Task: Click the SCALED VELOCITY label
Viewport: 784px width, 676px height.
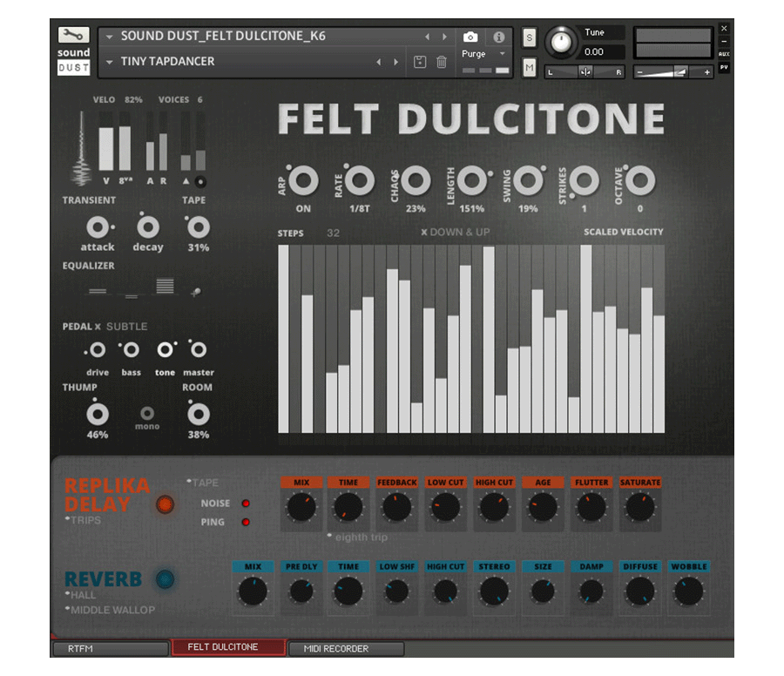Action: tap(624, 232)
